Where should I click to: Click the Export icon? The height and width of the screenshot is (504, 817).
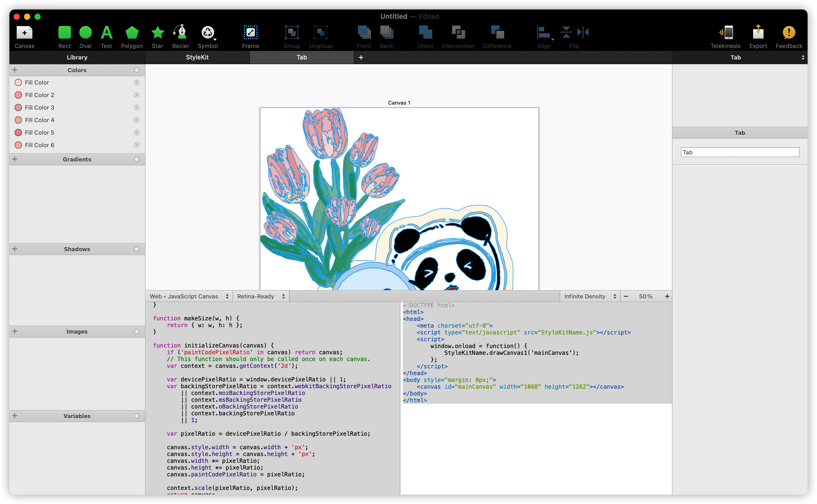click(x=758, y=33)
